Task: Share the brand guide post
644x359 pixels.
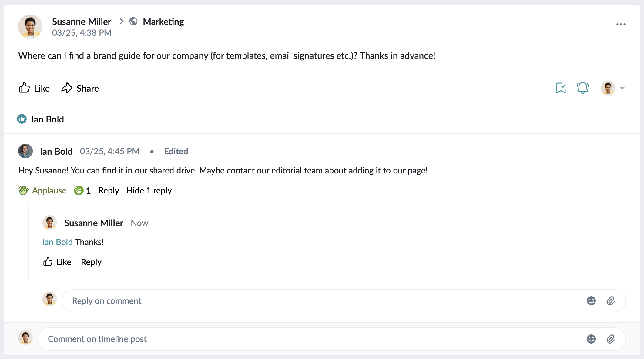Action: pos(80,88)
